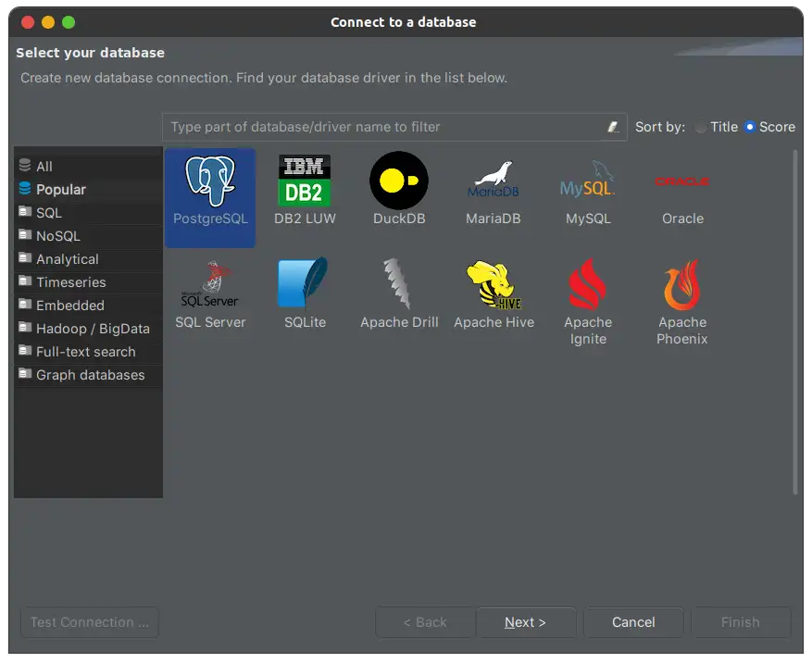The height and width of the screenshot is (662, 812).
Task: Select the SQLite feather icon
Action: (x=304, y=282)
